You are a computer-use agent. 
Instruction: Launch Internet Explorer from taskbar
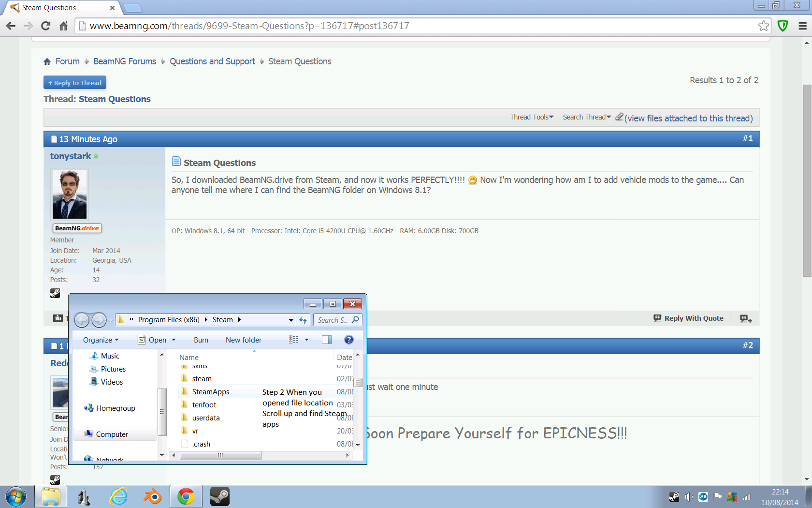click(118, 497)
